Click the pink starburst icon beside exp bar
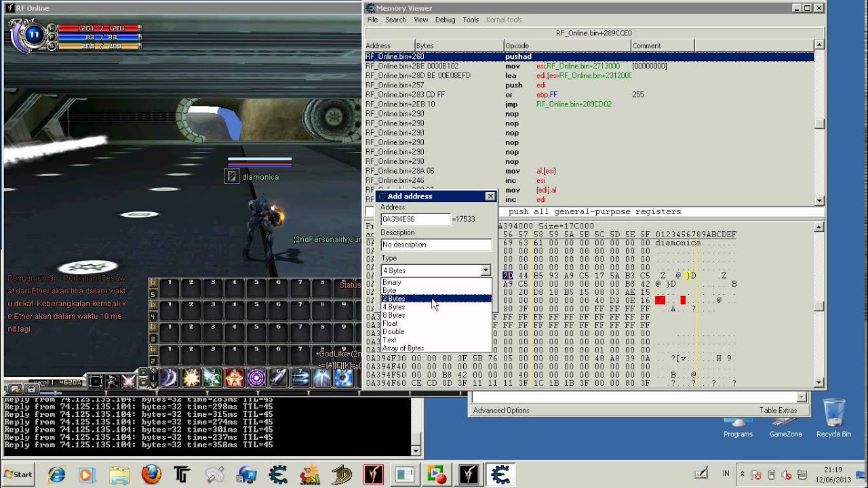 point(128,382)
